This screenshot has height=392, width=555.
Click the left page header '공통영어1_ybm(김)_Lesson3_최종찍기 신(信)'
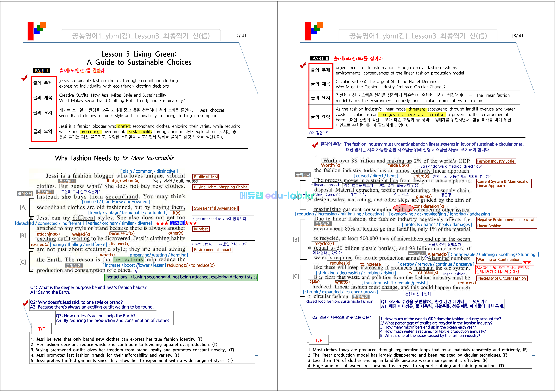(141, 36)
